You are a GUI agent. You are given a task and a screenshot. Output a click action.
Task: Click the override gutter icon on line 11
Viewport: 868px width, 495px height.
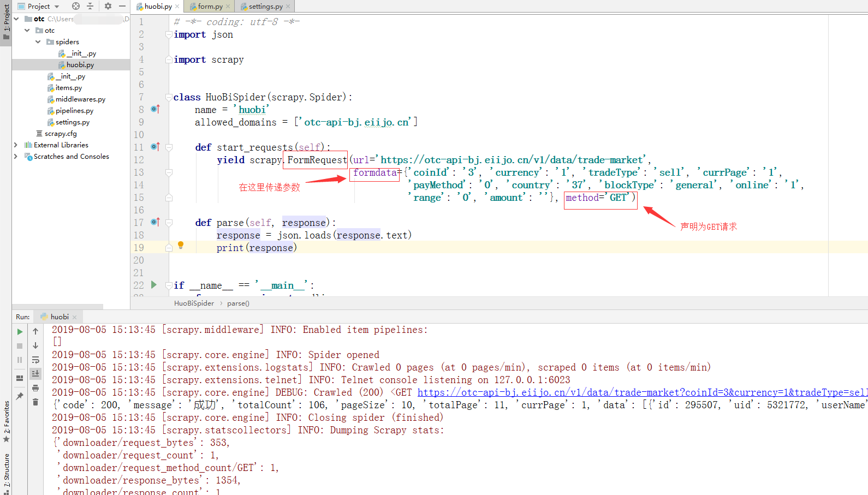[x=155, y=147]
